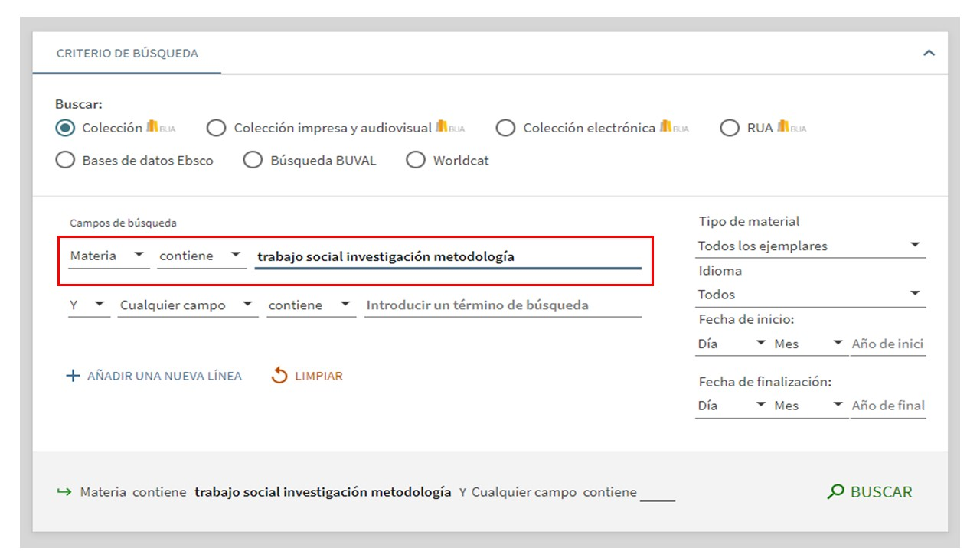Click the magnifying glass search icon
This screenshot has width=980, height=551.
point(835,492)
